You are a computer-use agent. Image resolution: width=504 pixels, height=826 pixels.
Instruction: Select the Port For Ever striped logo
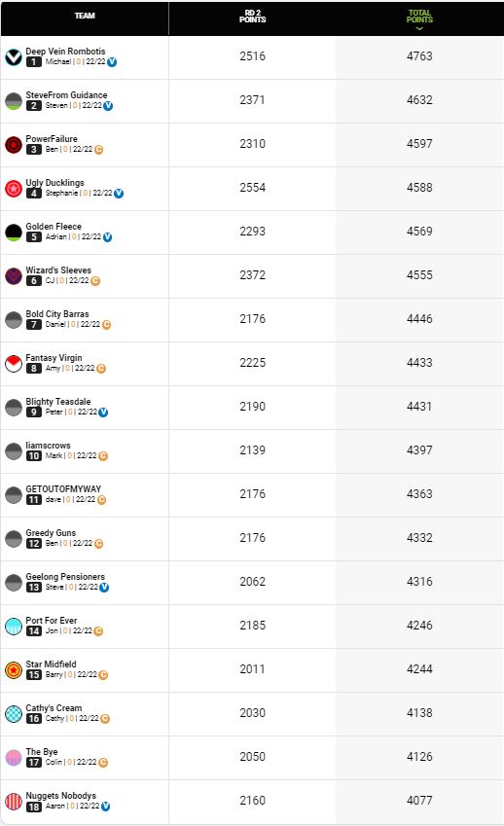pyautogui.click(x=14, y=626)
